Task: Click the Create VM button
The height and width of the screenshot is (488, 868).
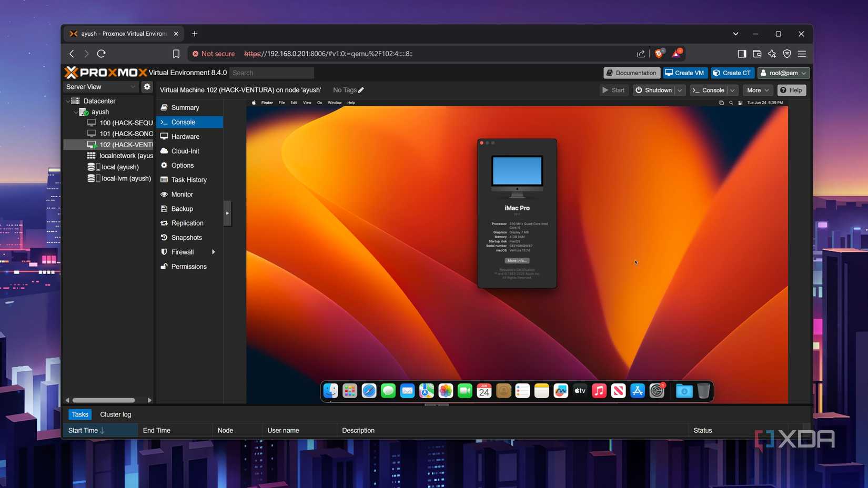Action: point(684,73)
